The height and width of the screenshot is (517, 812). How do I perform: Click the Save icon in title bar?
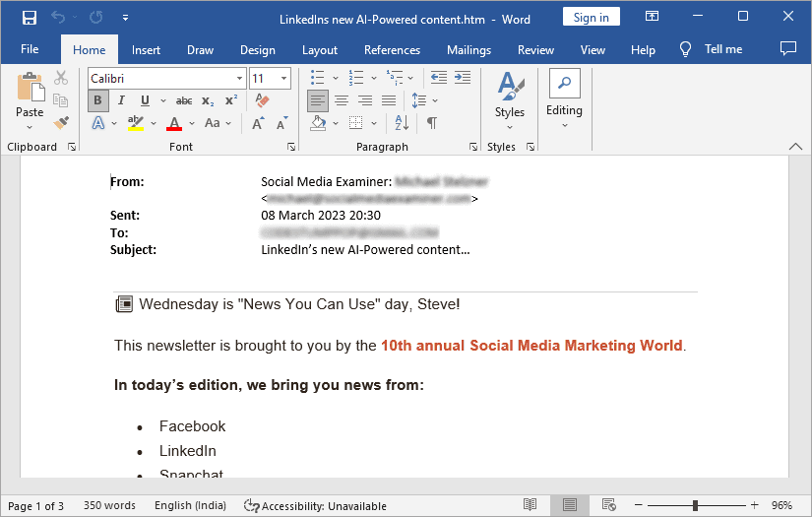click(29, 18)
